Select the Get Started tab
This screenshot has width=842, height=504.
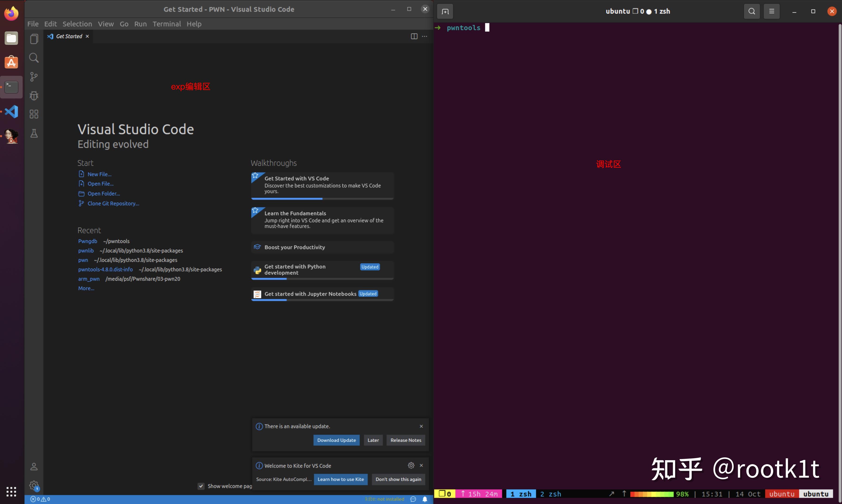tap(68, 36)
